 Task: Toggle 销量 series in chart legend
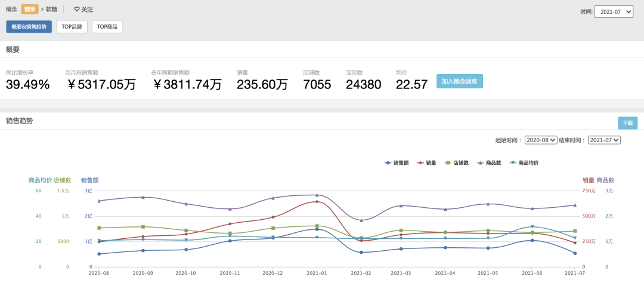(420, 163)
